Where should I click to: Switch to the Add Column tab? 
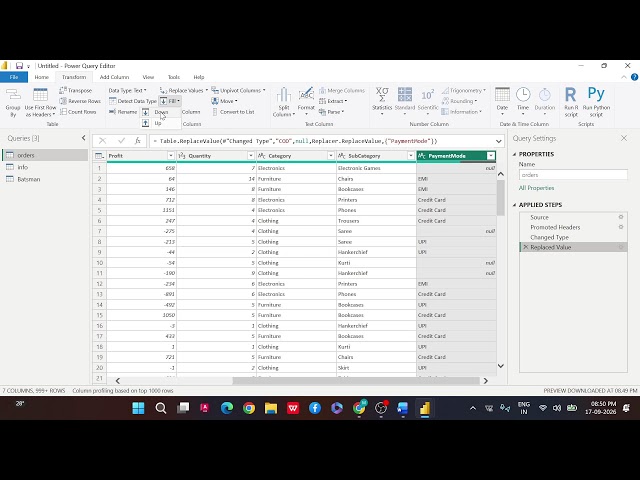[114, 77]
